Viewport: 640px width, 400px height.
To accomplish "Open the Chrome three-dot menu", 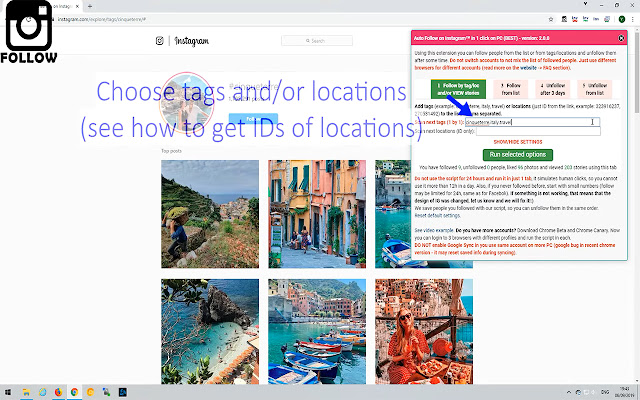I will point(633,19).
